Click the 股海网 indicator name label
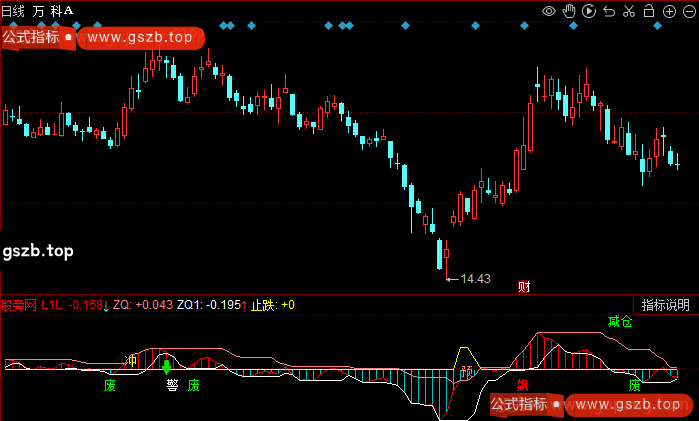 coord(19,305)
